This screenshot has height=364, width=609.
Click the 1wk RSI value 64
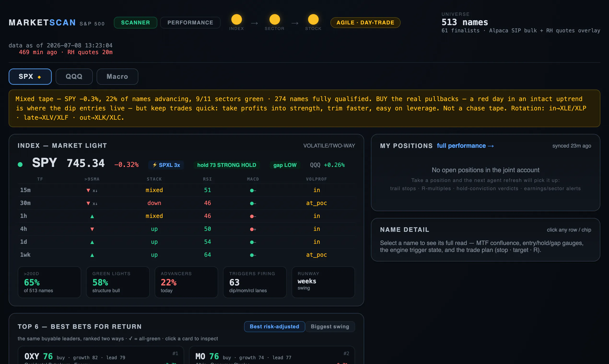coord(207,255)
